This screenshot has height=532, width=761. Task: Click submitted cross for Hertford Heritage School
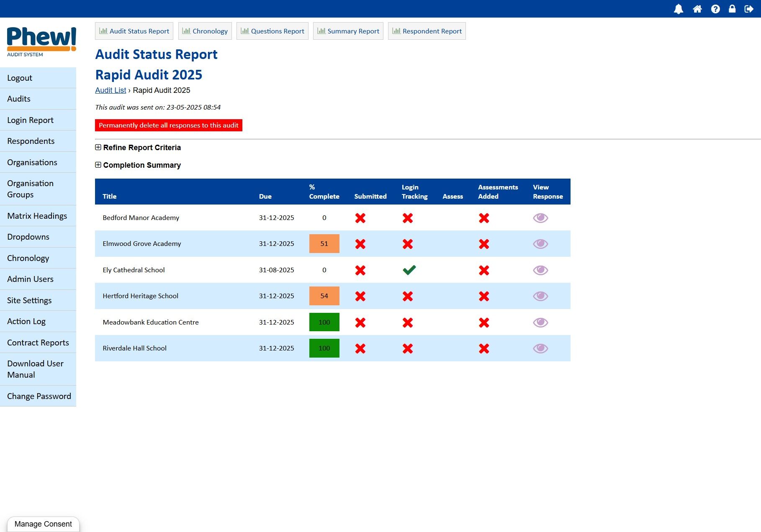click(x=360, y=296)
